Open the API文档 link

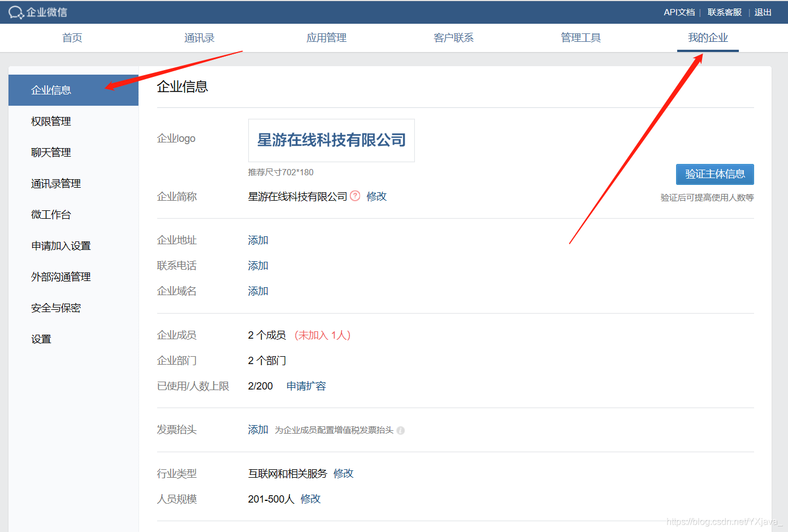(x=679, y=12)
